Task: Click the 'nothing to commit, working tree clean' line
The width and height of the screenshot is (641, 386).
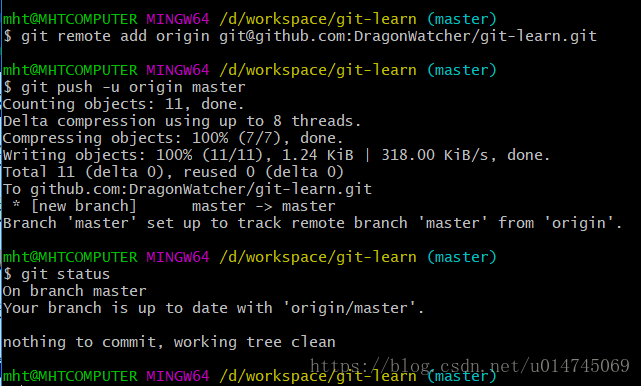Action: (169, 342)
